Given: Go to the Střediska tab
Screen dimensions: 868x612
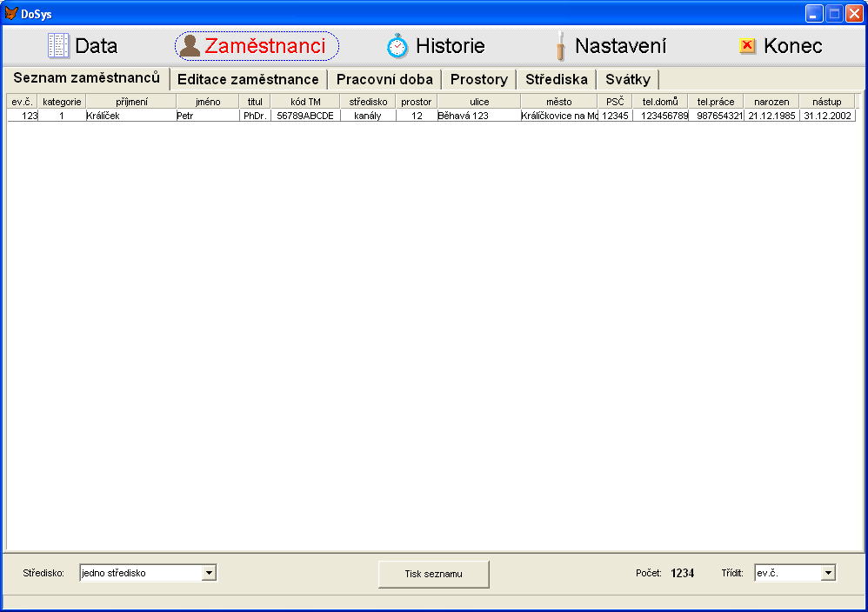Looking at the screenshot, I should tap(557, 79).
